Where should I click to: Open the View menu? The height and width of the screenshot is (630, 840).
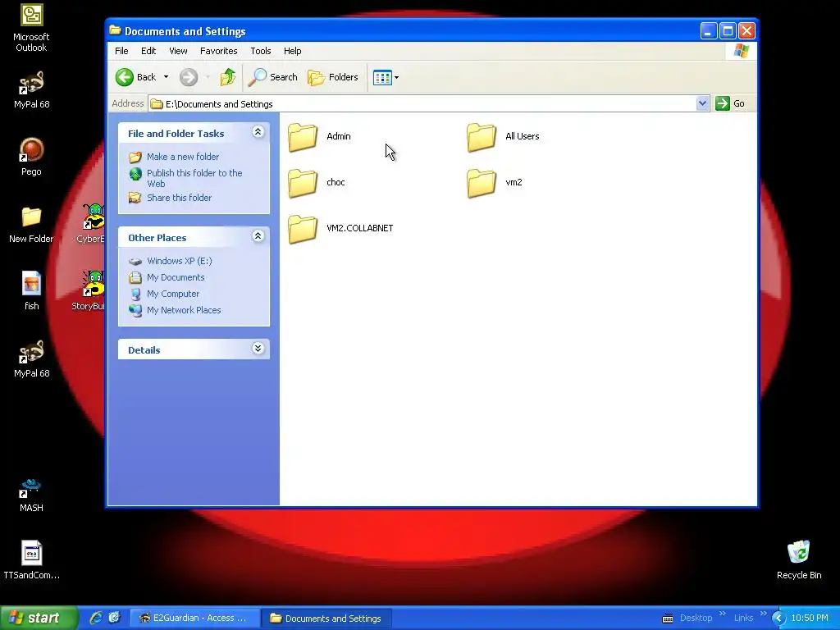click(178, 51)
